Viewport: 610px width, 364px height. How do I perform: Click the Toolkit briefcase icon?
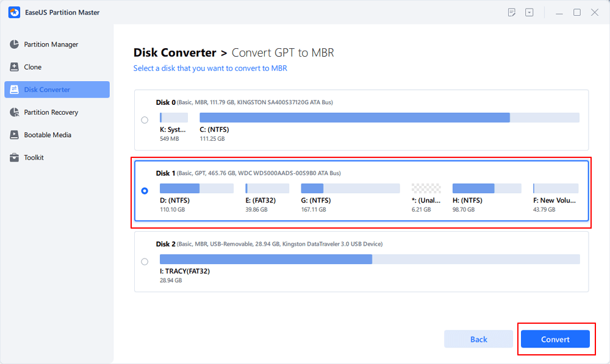click(14, 157)
